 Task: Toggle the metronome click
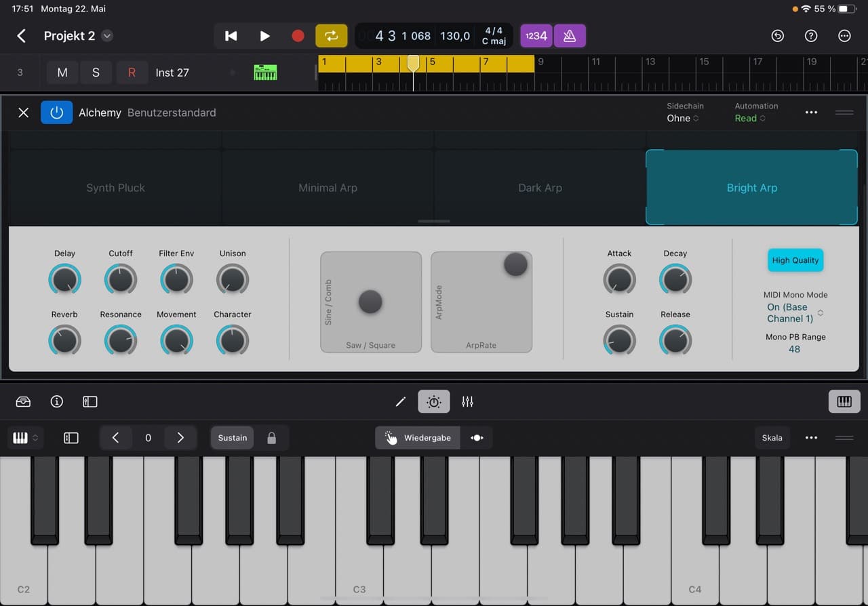tap(570, 36)
